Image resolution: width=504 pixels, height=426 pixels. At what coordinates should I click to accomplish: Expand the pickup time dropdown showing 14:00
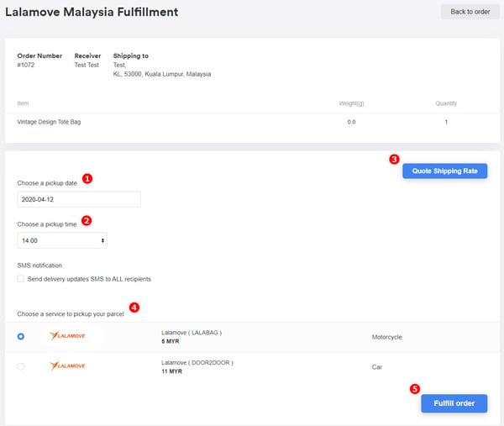coord(62,240)
